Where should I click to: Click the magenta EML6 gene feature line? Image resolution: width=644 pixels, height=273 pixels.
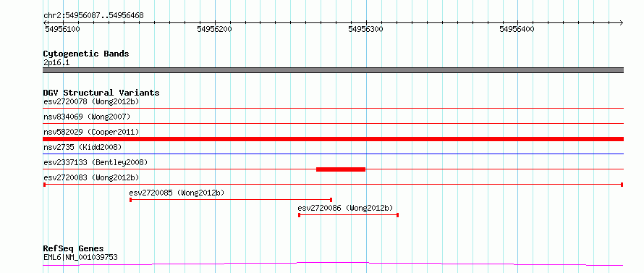tap(333, 264)
